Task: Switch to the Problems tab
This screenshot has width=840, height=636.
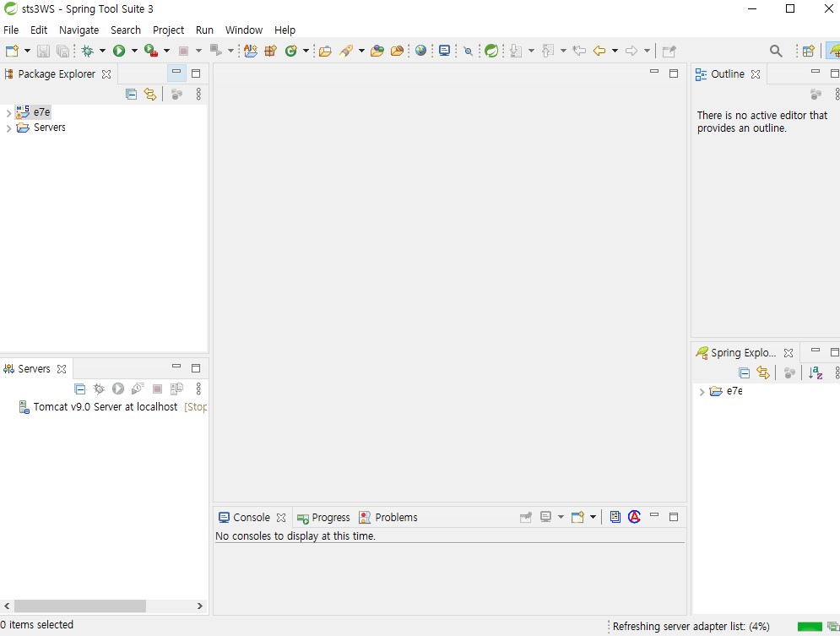Action: point(388,518)
